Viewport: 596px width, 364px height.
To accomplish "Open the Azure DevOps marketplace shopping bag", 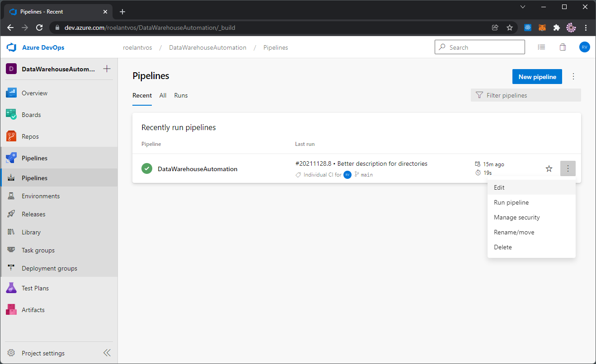I will (563, 47).
